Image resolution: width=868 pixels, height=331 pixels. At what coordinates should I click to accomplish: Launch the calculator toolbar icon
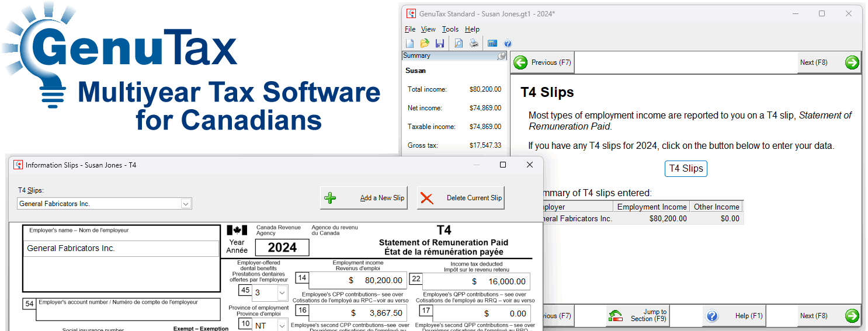pos(492,43)
